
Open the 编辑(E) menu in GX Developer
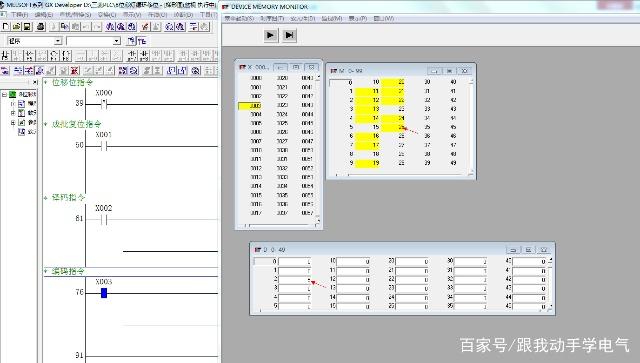pyautogui.click(x=44, y=15)
